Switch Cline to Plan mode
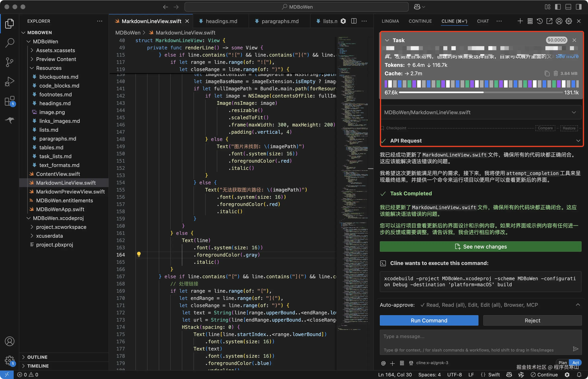588x379 pixels. click(563, 363)
